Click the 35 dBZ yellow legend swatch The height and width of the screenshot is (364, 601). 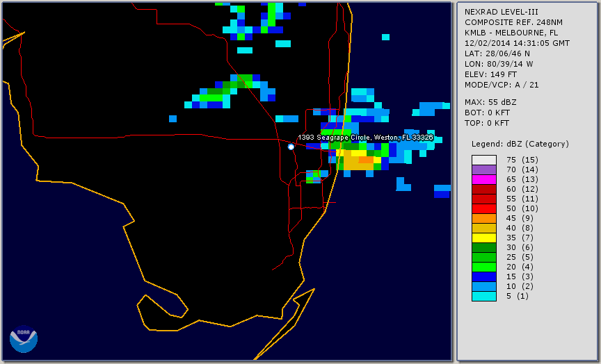(x=484, y=238)
